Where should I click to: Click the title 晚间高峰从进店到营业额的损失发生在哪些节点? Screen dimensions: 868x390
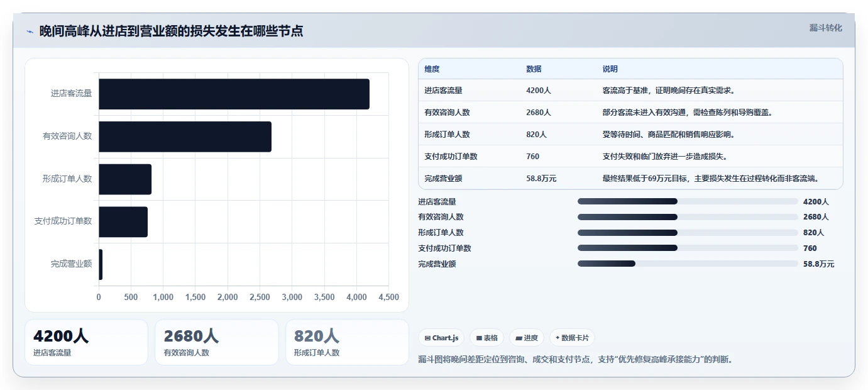click(x=171, y=31)
